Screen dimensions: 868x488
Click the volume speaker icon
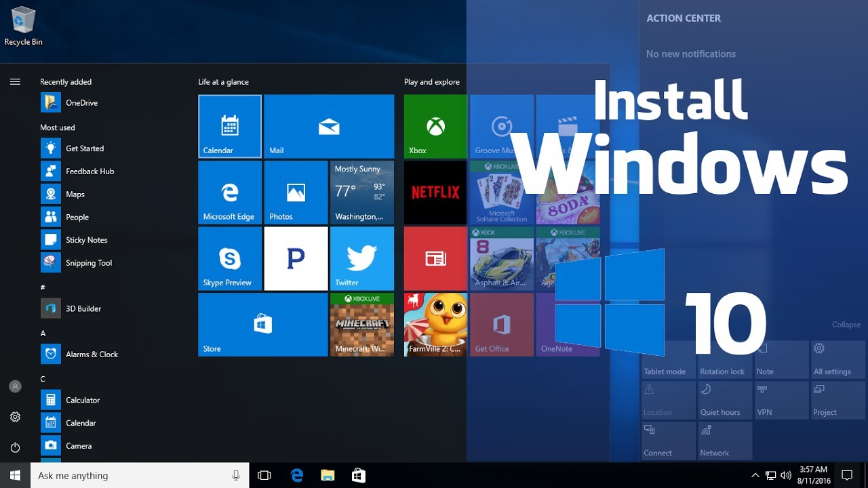[786, 475]
